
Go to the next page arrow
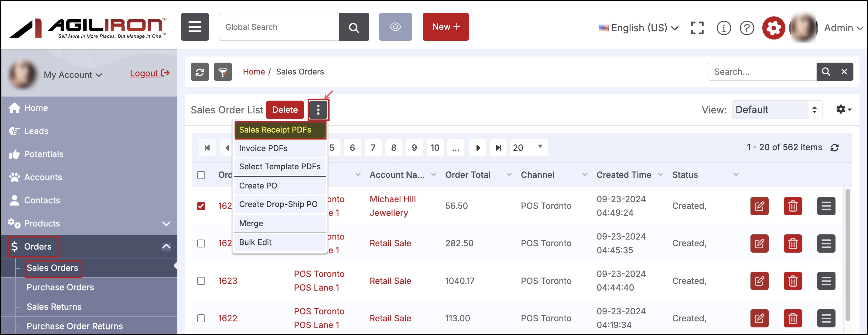477,148
